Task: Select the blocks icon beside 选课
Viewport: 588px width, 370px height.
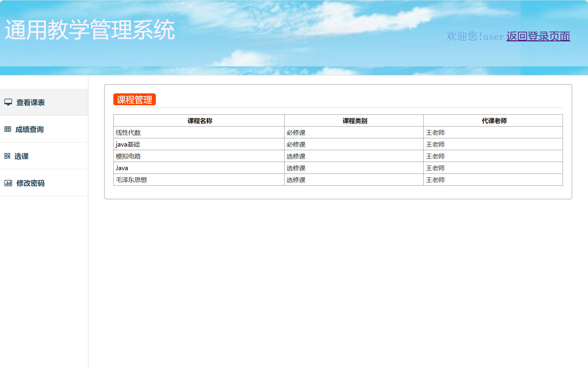Action: tap(8, 156)
